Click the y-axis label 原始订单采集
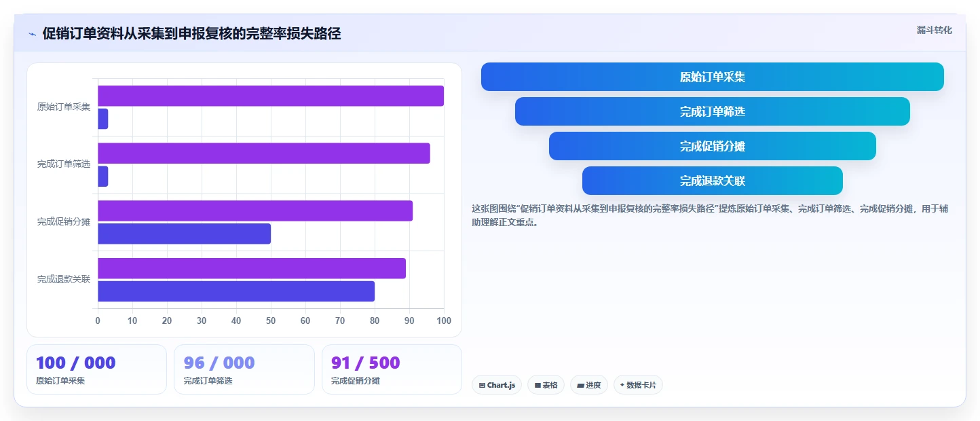This screenshot has width=980, height=421. 64,107
